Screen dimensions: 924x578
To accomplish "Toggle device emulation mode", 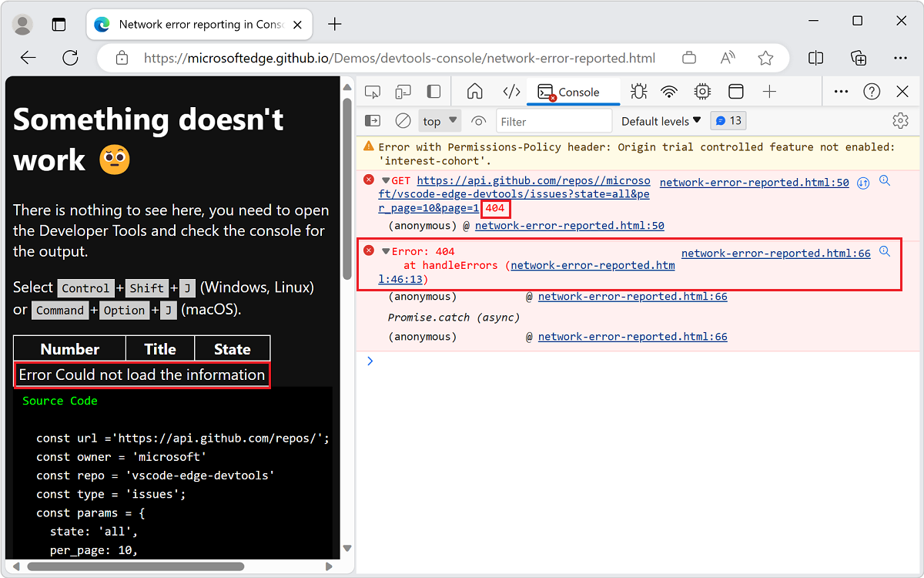I will (403, 91).
